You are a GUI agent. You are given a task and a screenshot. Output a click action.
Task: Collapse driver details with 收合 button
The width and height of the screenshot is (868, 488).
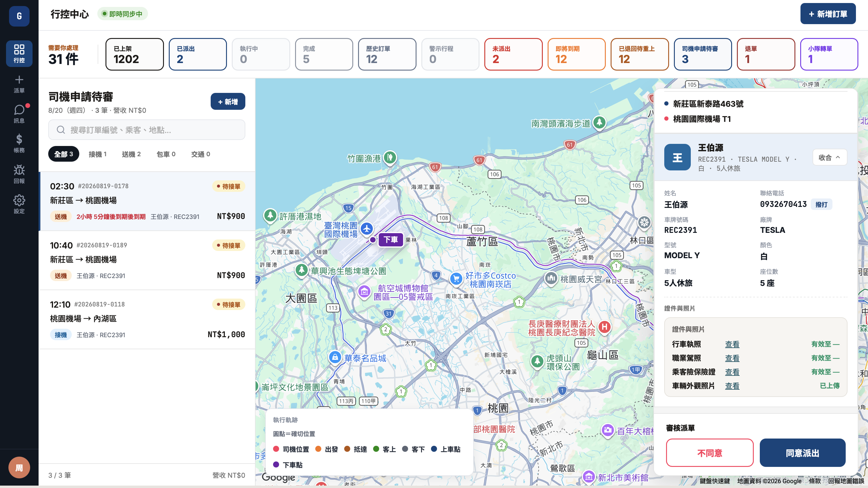(x=829, y=157)
